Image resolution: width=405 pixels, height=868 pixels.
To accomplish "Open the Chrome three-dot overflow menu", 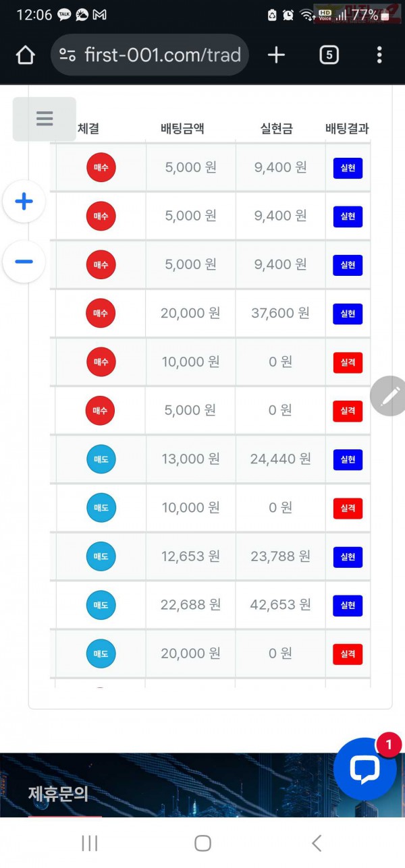I will [379, 55].
